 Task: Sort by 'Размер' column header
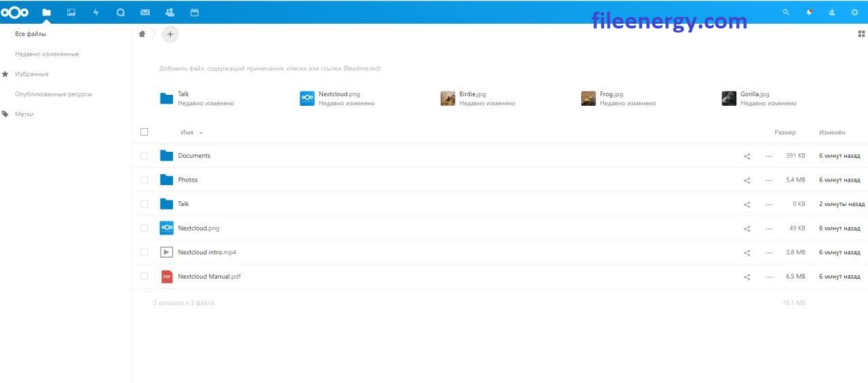(785, 133)
